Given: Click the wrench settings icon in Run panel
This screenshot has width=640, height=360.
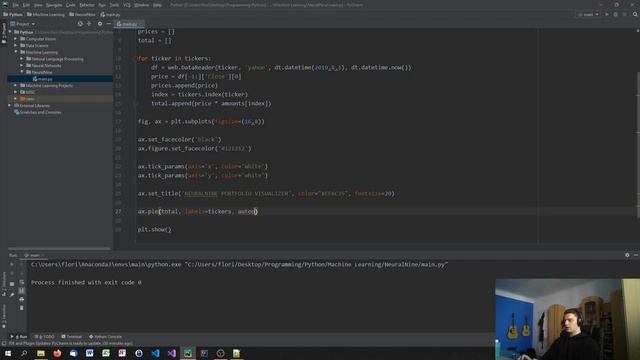Looking at the screenshot, I should [12, 294].
